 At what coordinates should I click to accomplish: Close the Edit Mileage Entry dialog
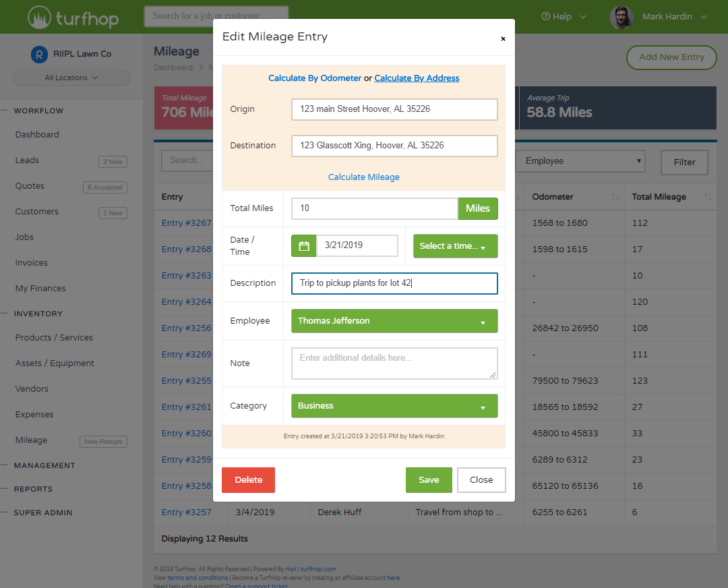tap(503, 39)
